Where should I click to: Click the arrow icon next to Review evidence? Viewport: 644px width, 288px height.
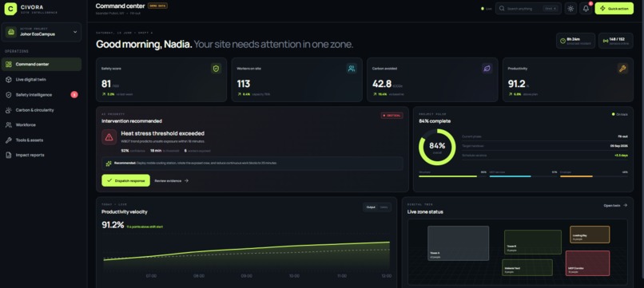[x=186, y=180]
